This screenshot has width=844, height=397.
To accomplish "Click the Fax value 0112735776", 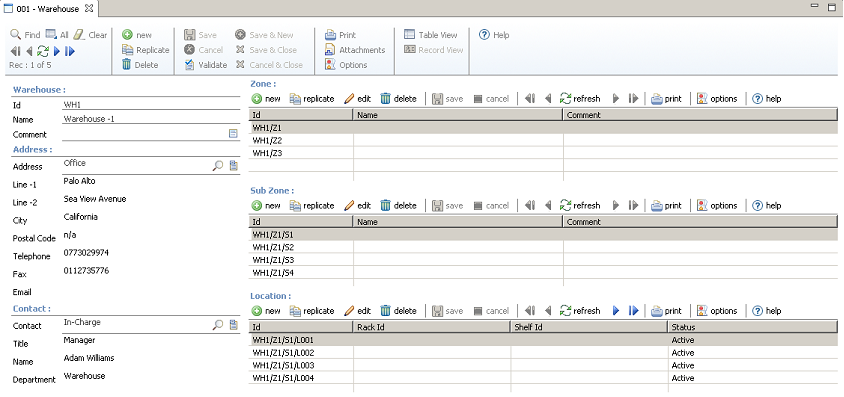I will (x=86, y=271).
